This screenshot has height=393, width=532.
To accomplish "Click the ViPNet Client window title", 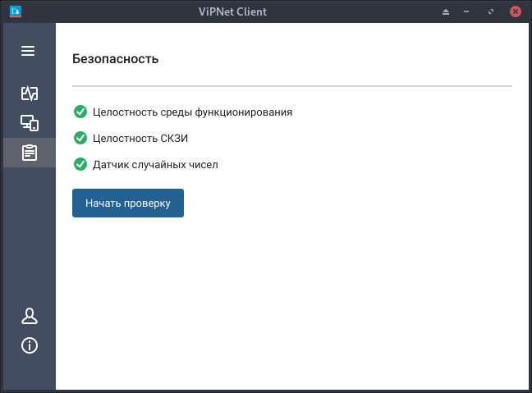I will point(233,11).
